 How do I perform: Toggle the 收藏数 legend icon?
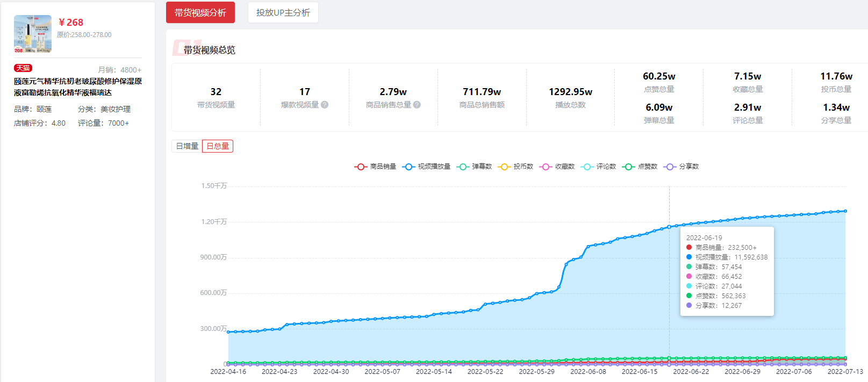[546, 167]
